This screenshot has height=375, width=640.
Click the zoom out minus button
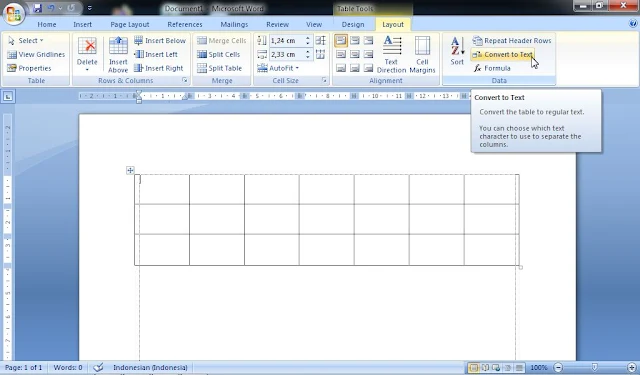pyautogui.click(x=558, y=368)
